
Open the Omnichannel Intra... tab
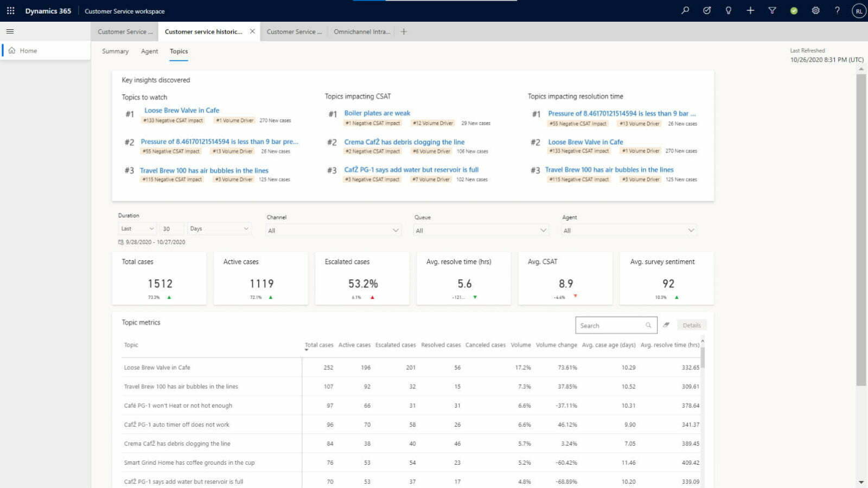362,31
